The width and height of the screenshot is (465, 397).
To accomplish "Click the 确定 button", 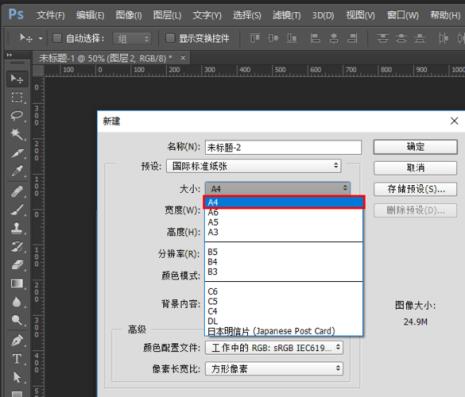I will (x=415, y=147).
